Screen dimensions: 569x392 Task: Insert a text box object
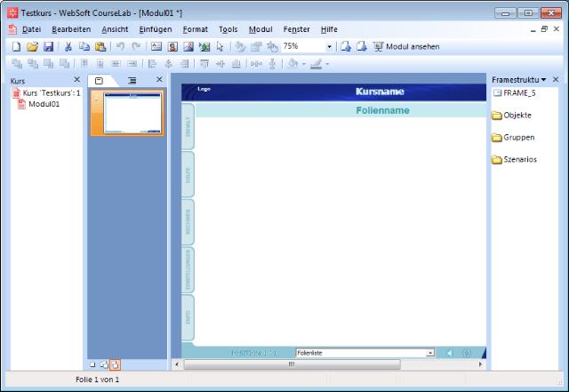coord(156,46)
